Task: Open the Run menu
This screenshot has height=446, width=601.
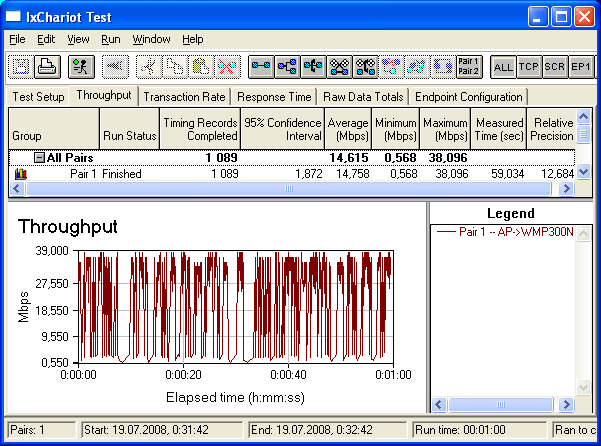Action: [111, 39]
